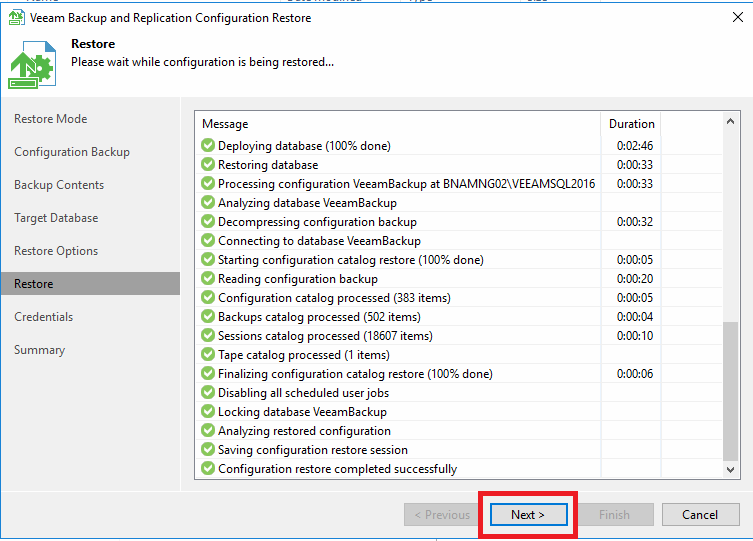
Task: Click the Next > button
Action: (528, 515)
